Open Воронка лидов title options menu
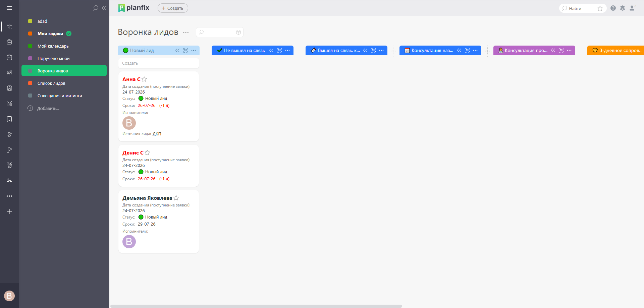The width and height of the screenshot is (644, 308). (x=186, y=33)
